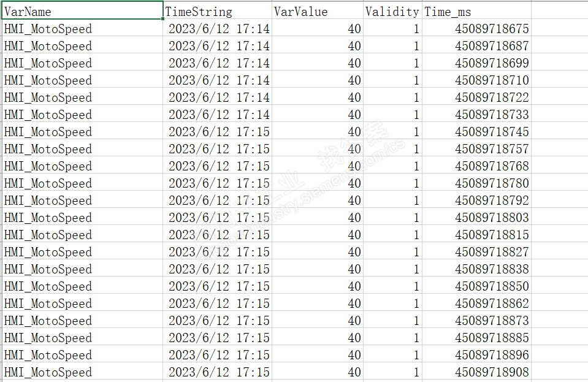The width and height of the screenshot is (588, 382).
Task: Select the VarName header cell
Action: click(x=83, y=10)
